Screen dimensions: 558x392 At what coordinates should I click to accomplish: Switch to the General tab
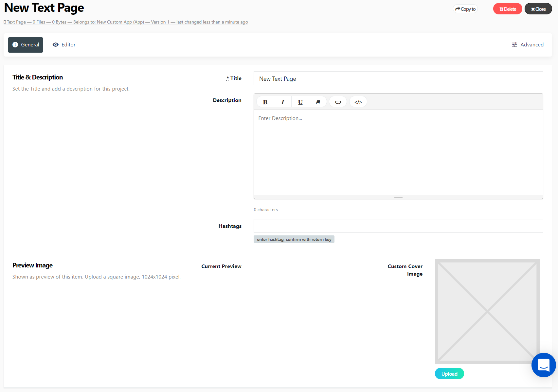click(26, 45)
